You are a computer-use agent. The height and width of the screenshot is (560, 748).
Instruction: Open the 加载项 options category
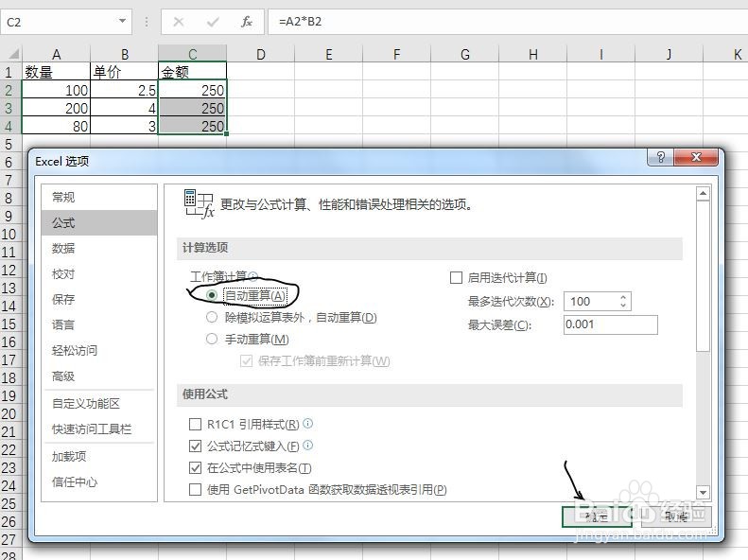click(99, 457)
